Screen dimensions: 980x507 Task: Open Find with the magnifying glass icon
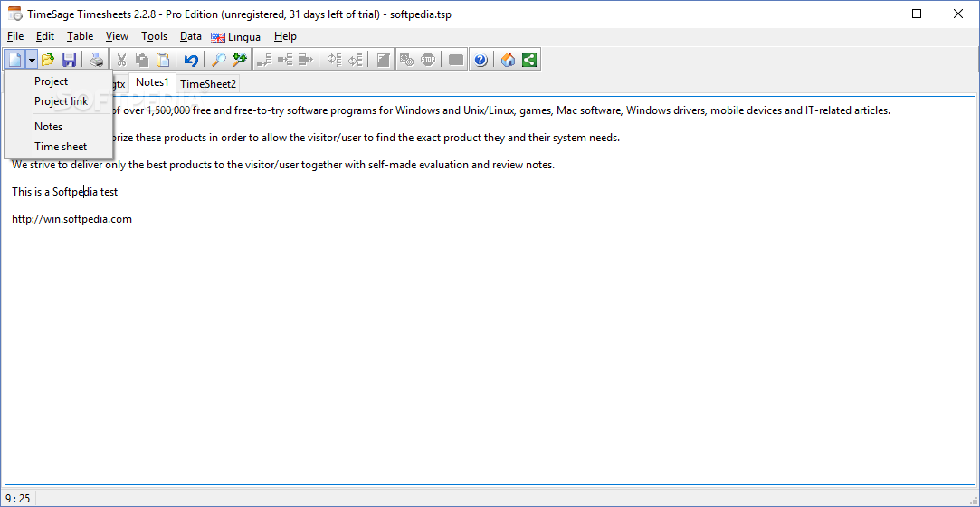pos(219,60)
